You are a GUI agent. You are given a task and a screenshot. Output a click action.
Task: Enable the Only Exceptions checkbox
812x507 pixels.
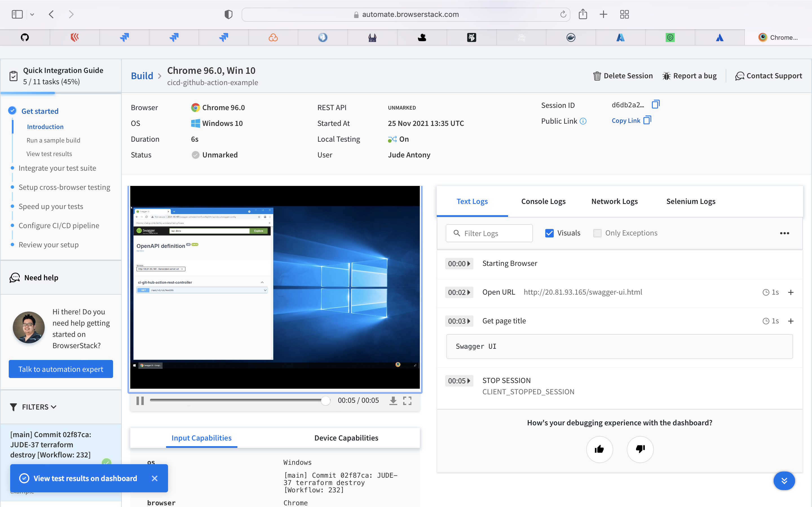pyautogui.click(x=597, y=233)
